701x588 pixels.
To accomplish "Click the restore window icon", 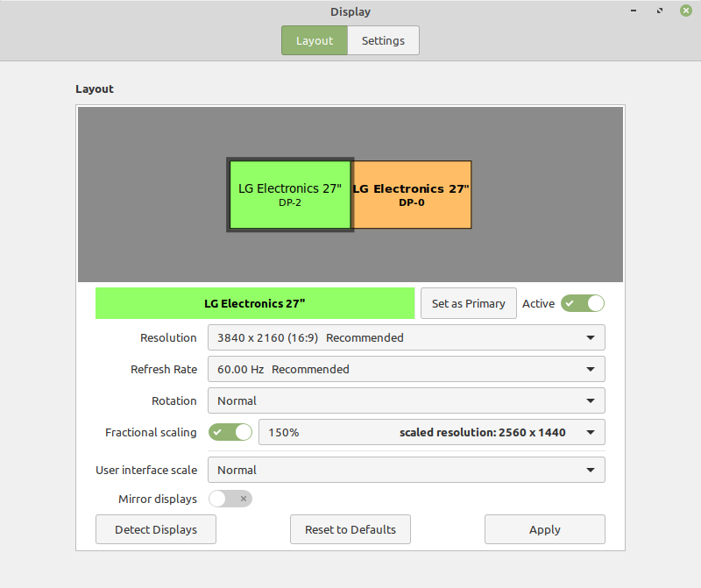I will coord(659,11).
